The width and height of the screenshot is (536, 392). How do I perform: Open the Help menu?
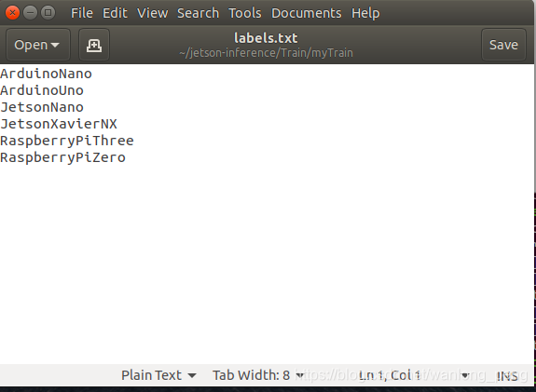click(x=365, y=13)
